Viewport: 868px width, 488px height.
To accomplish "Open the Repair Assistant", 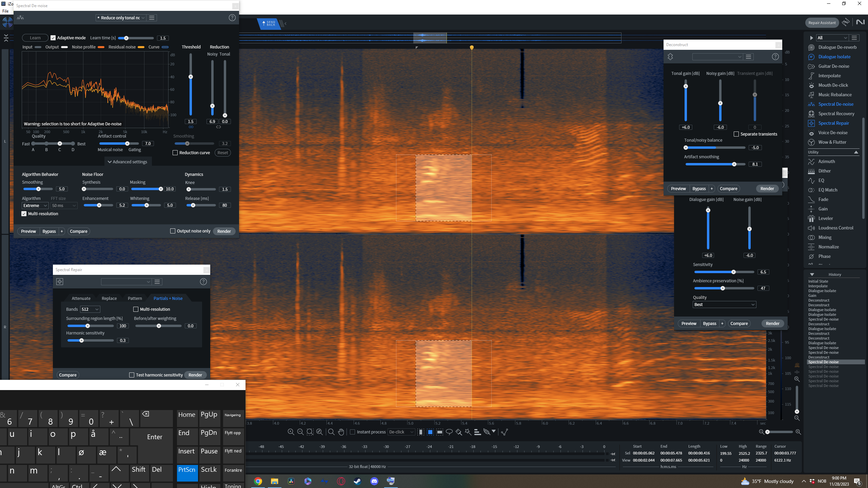I will 822,23.
